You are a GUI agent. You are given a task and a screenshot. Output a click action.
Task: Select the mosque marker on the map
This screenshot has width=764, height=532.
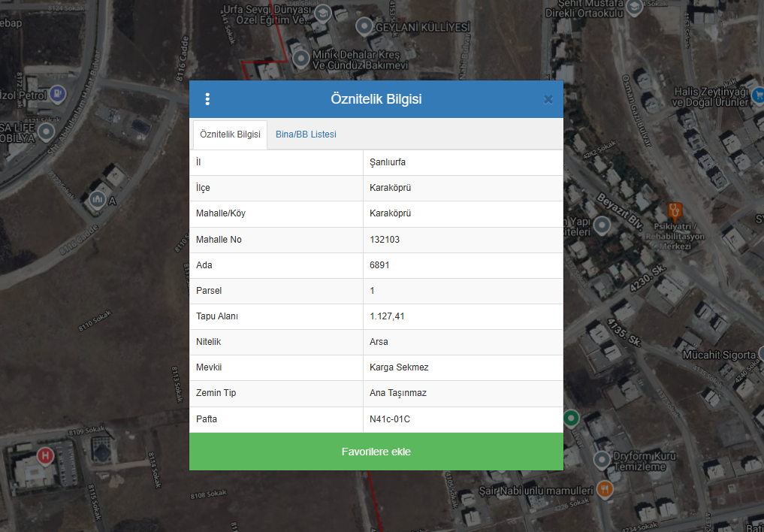tap(98, 199)
